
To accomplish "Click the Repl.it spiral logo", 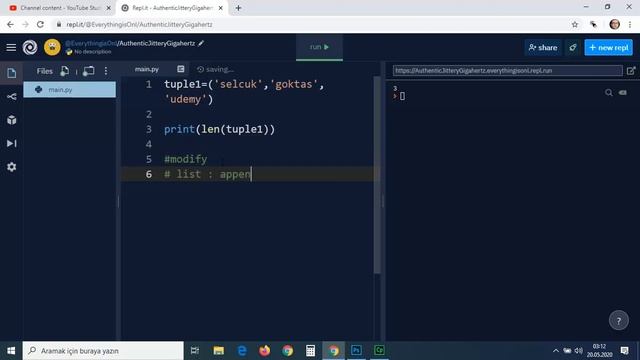I will click(30, 48).
